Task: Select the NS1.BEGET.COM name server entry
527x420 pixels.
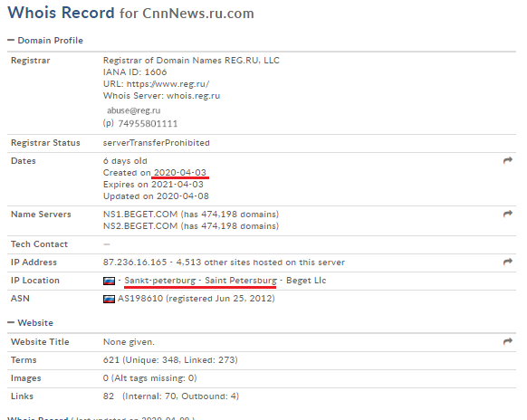Action: pos(140,215)
